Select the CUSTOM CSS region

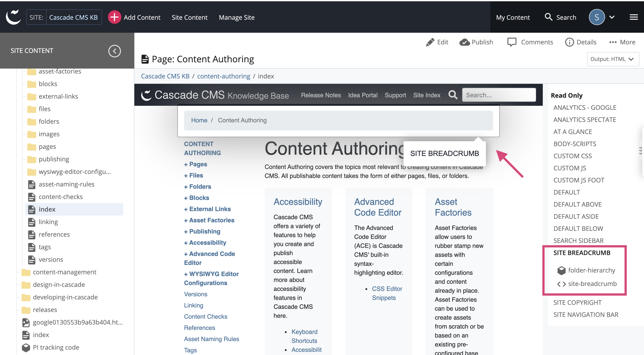[x=573, y=156]
